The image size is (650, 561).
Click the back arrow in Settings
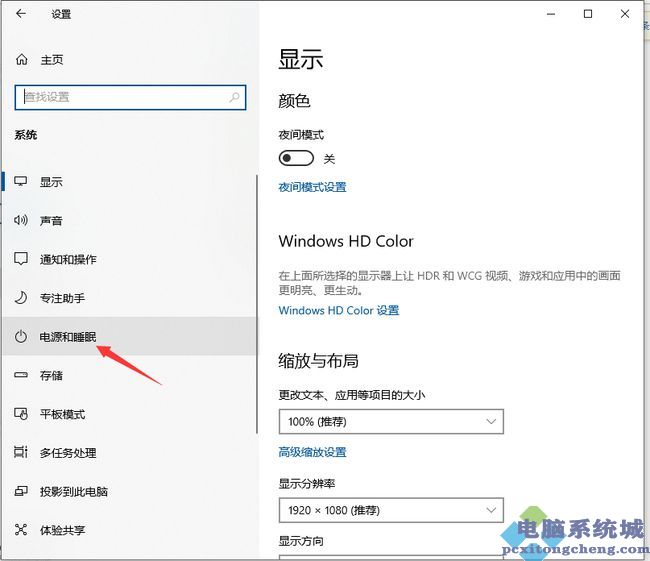[x=21, y=14]
